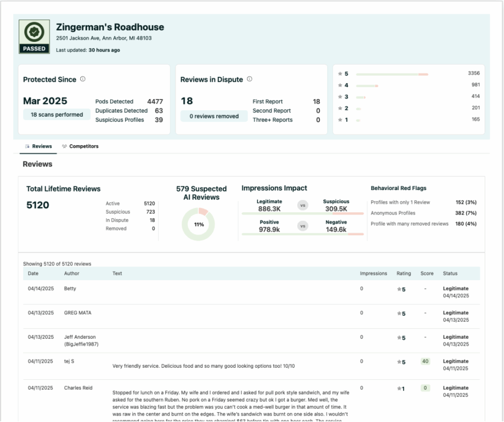Click the rating star in GREG MATA's row
Viewport: 504px width, 422px height.
(399, 313)
